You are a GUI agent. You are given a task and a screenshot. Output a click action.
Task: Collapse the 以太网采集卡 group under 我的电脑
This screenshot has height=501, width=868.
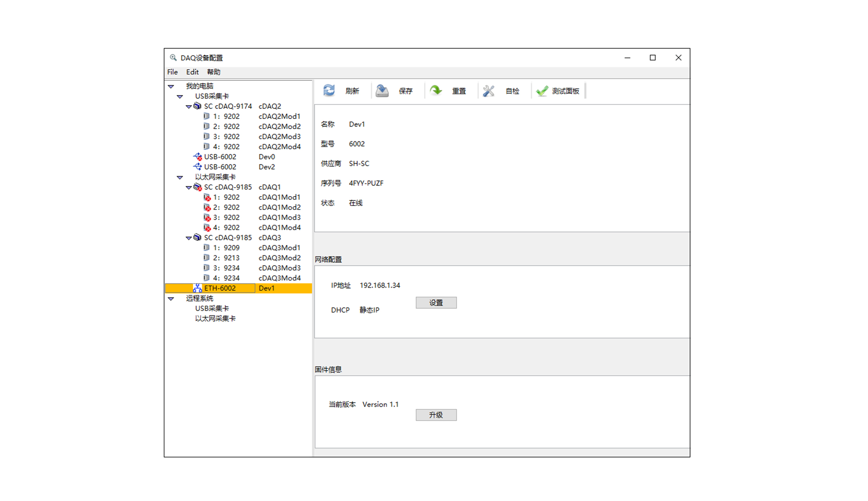click(x=180, y=177)
